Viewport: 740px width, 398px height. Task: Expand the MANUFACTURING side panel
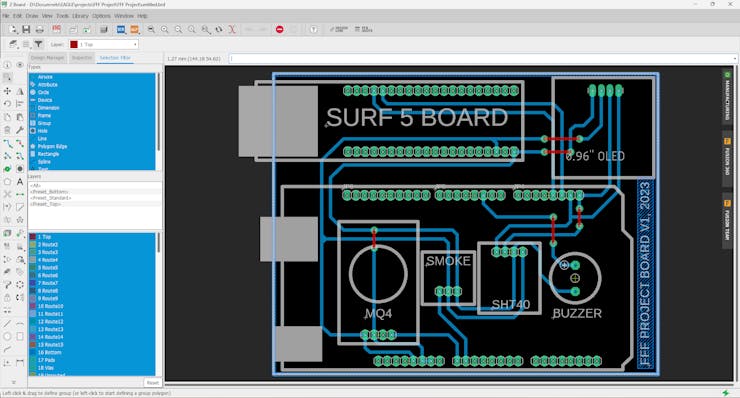[x=727, y=96]
